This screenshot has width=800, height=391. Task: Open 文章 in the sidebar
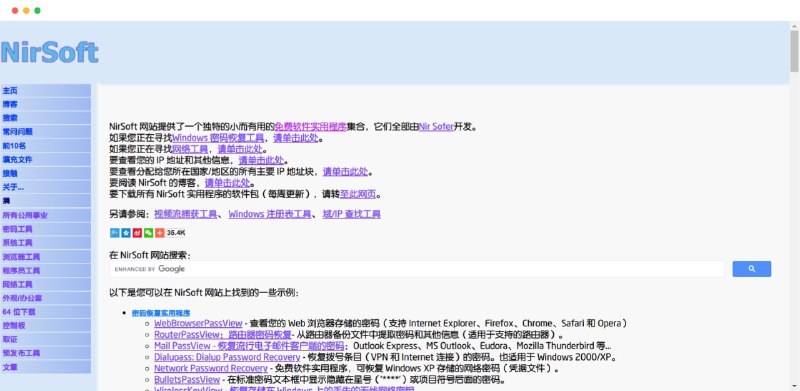coord(46,367)
